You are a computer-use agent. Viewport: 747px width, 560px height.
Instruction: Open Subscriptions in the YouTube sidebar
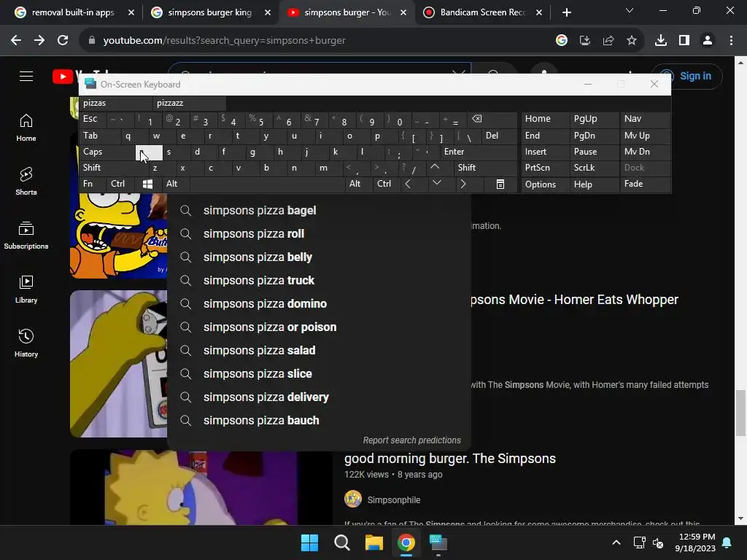pyautogui.click(x=26, y=236)
